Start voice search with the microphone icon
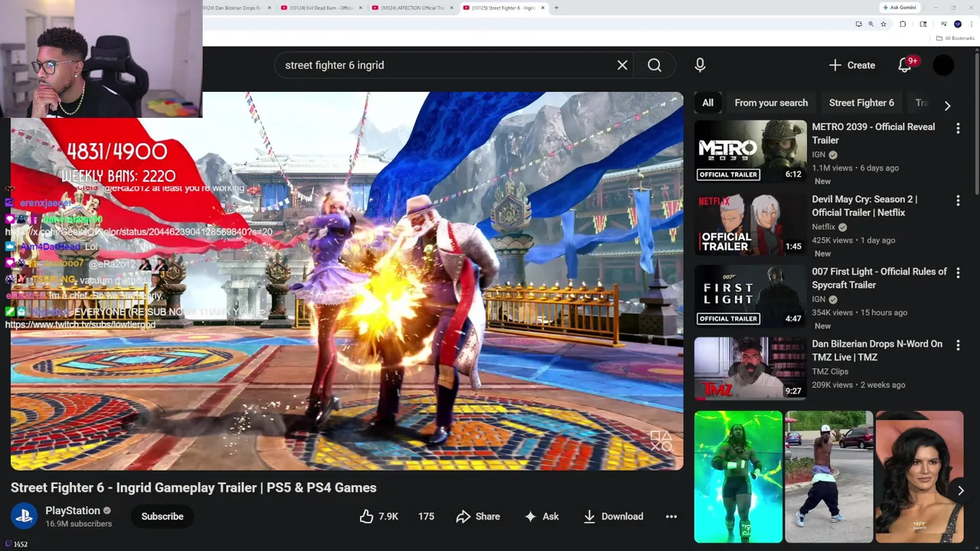The width and height of the screenshot is (980, 551). (x=700, y=65)
